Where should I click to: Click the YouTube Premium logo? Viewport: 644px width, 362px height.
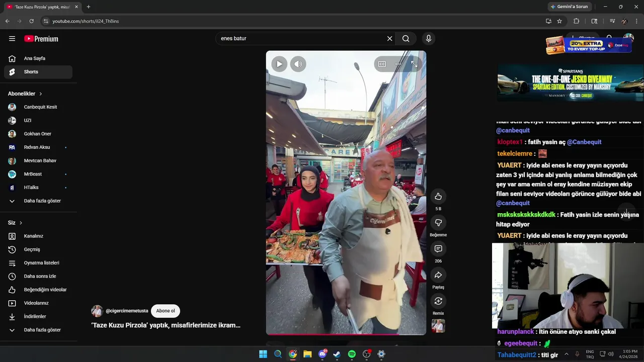click(x=41, y=39)
